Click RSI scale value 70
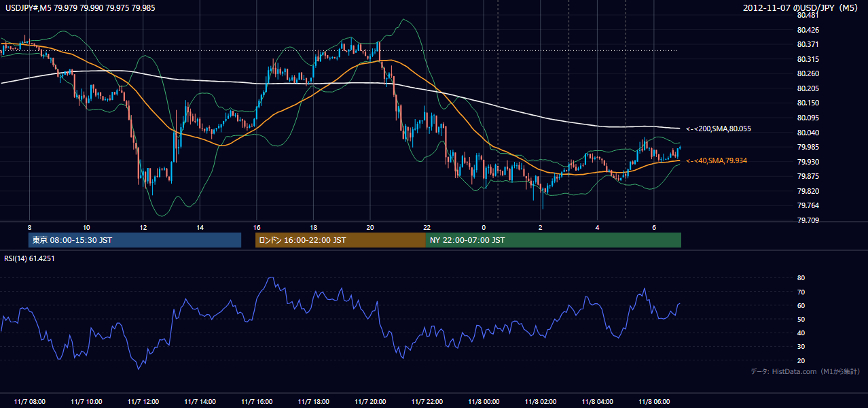The width and height of the screenshot is (868, 408). [x=801, y=292]
